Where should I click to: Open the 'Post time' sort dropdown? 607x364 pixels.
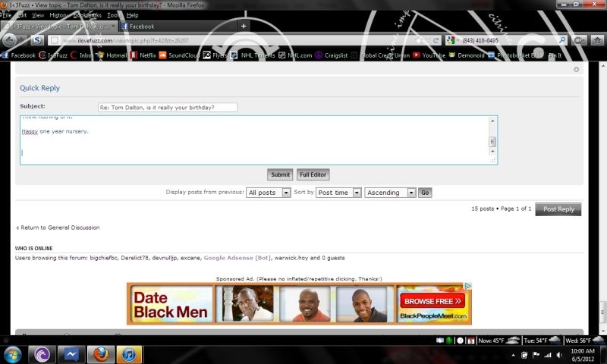coord(338,193)
